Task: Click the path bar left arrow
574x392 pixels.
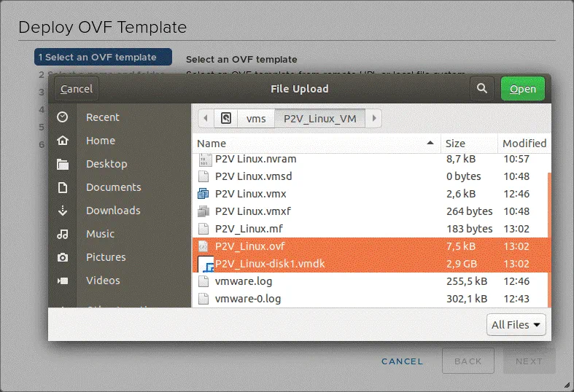Action: coord(206,118)
